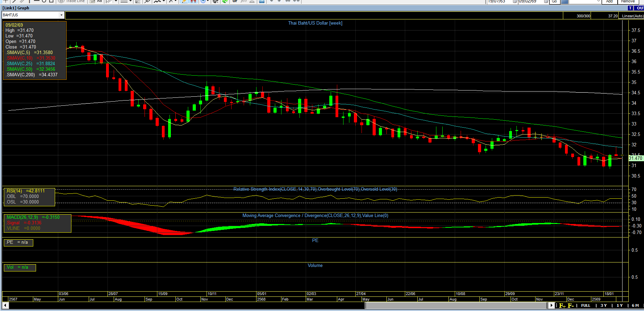Click the start date field 19/07/63
The width and height of the screenshot is (644, 311).
pos(499,1)
